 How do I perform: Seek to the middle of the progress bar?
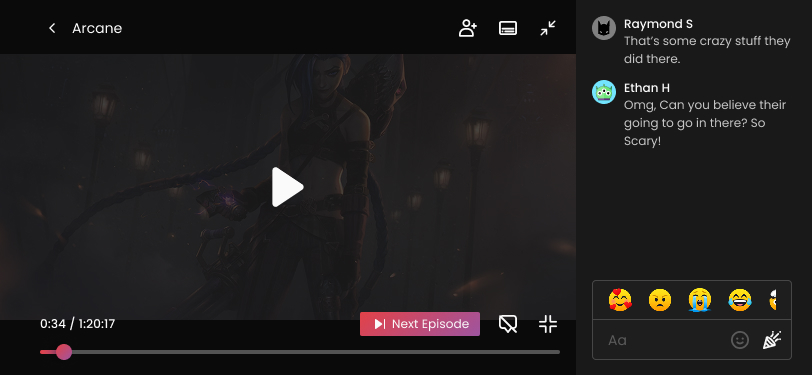click(x=300, y=352)
